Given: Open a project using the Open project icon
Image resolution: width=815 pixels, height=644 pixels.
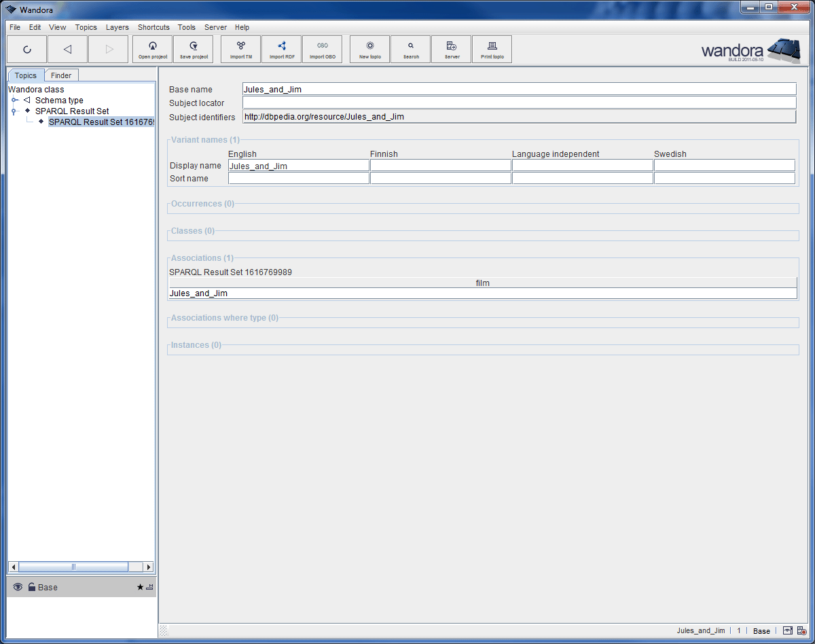Looking at the screenshot, I should click(152, 48).
